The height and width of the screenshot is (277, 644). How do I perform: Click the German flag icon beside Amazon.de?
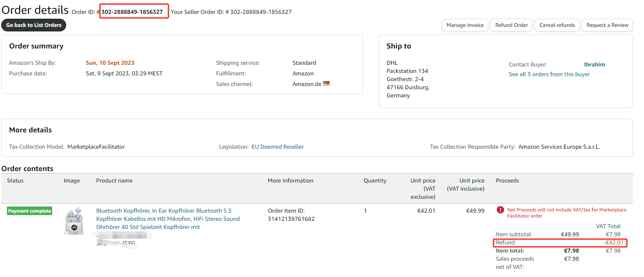(326, 84)
